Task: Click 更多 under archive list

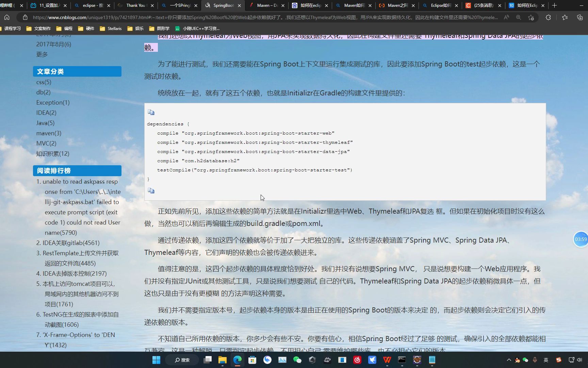Action: click(x=42, y=55)
